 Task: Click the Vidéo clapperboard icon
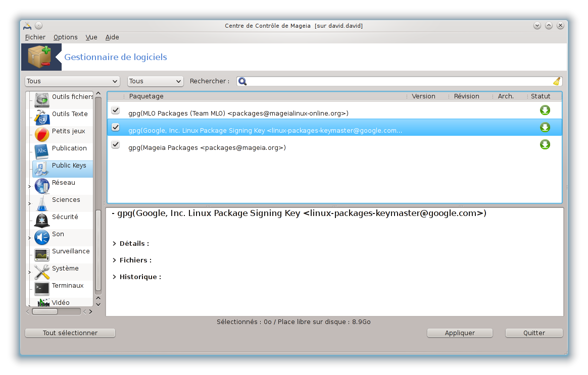[43, 302]
